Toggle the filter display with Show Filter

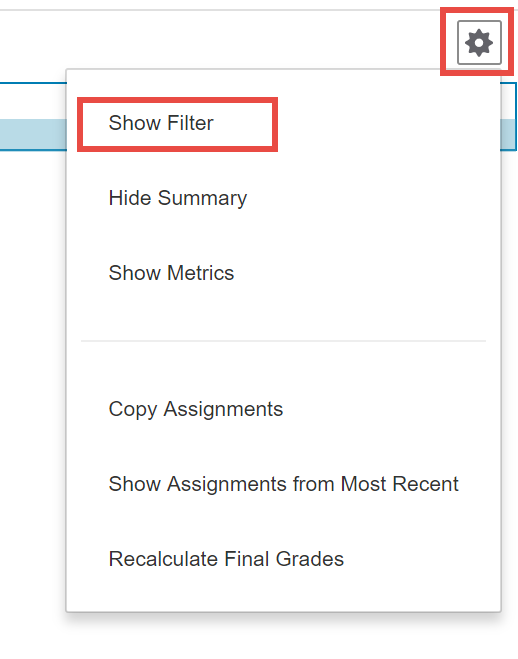(x=161, y=123)
